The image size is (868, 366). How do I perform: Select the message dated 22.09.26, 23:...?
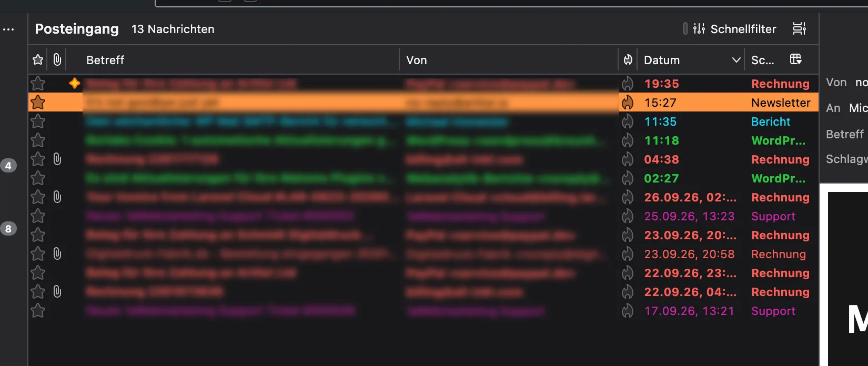(423, 273)
